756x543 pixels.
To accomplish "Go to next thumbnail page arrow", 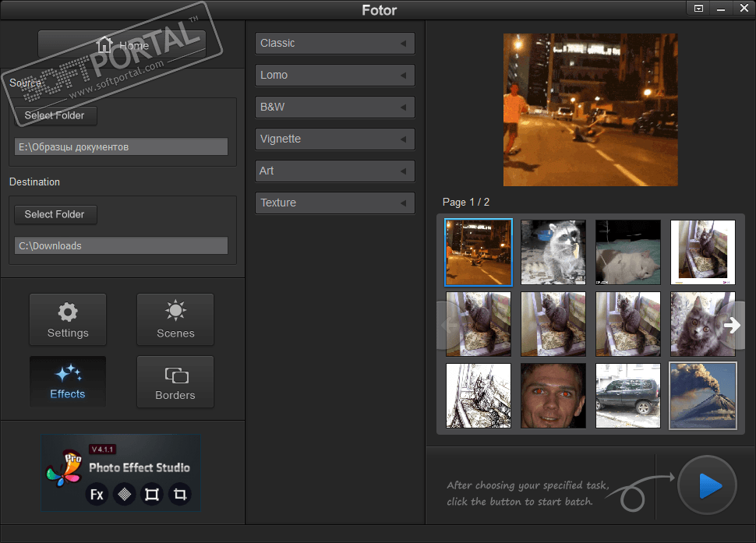I will click(733, 326).
